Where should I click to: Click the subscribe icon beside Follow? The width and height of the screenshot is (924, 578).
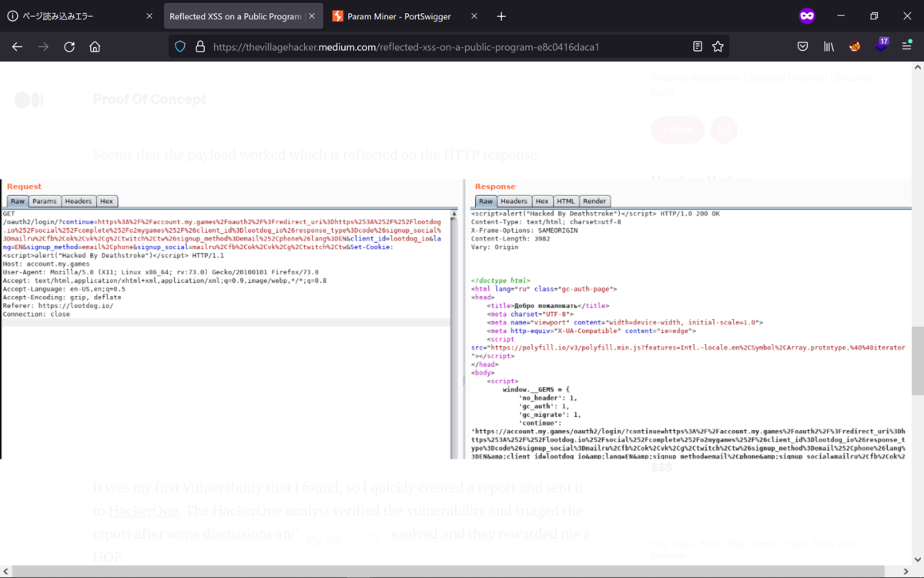coord(724,130)
